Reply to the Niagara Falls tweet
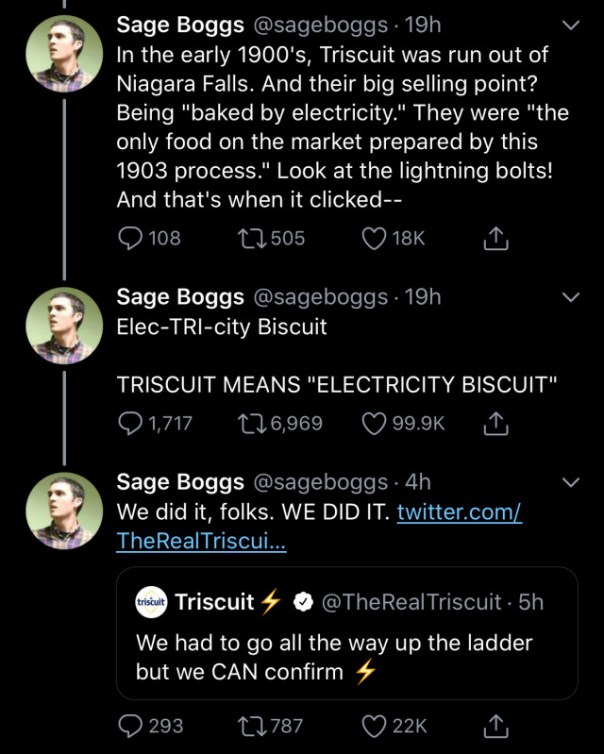 point(131,238)
